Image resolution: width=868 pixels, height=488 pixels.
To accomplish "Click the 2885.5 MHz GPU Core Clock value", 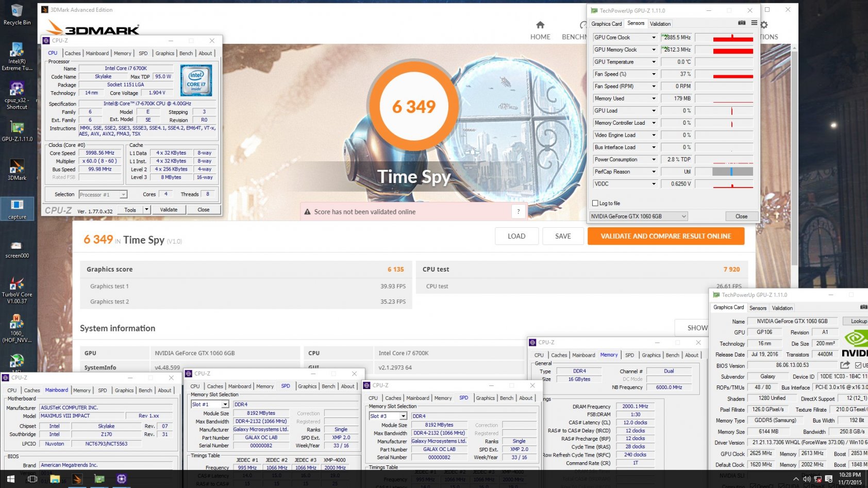I will point(677,38).
